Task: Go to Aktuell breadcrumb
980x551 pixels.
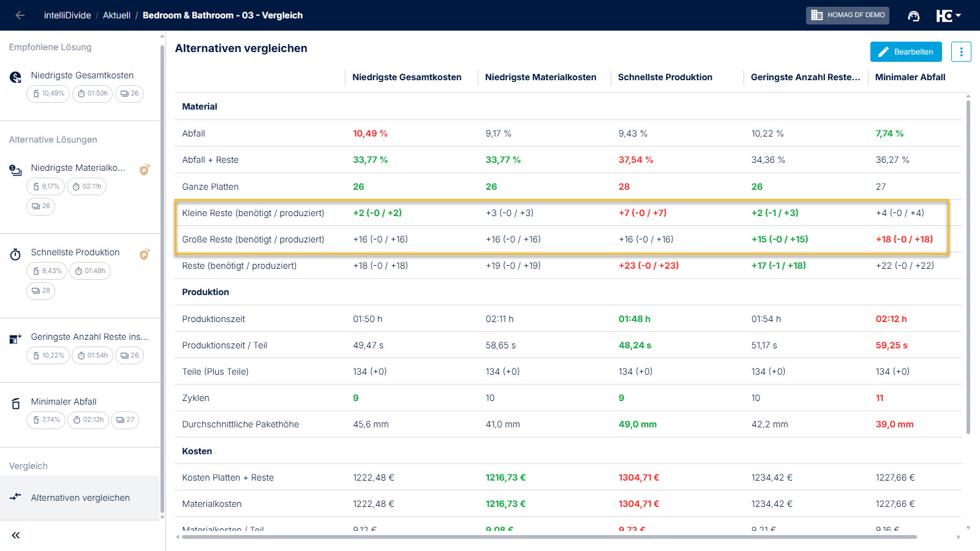Action: pos(116,15)
